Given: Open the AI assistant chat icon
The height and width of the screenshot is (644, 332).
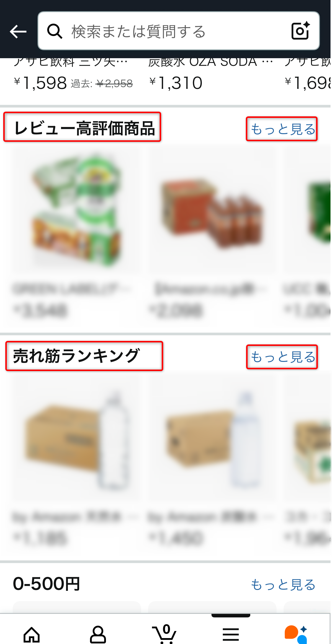Looking at the screenshot, I should [x=296, y=634].
